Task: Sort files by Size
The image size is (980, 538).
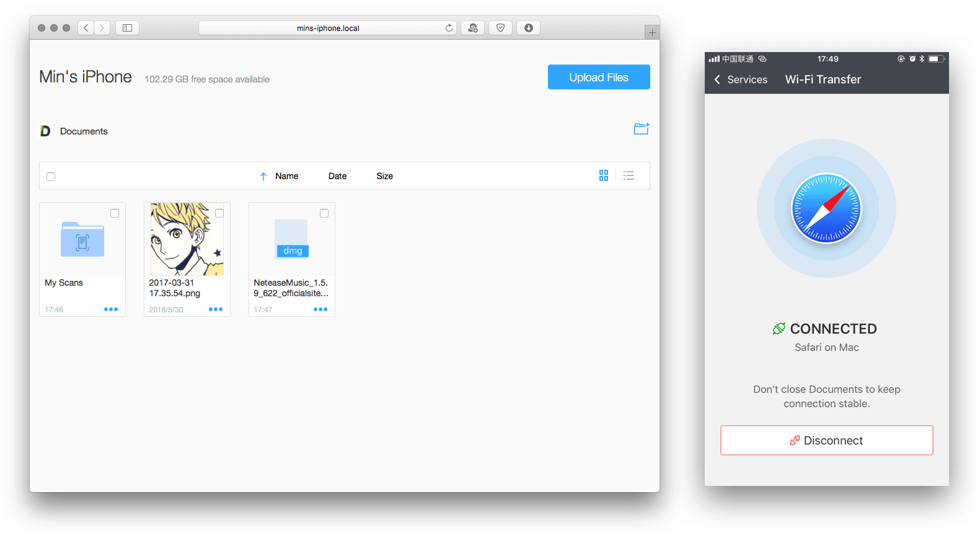Action: click(x=384, y=176)
